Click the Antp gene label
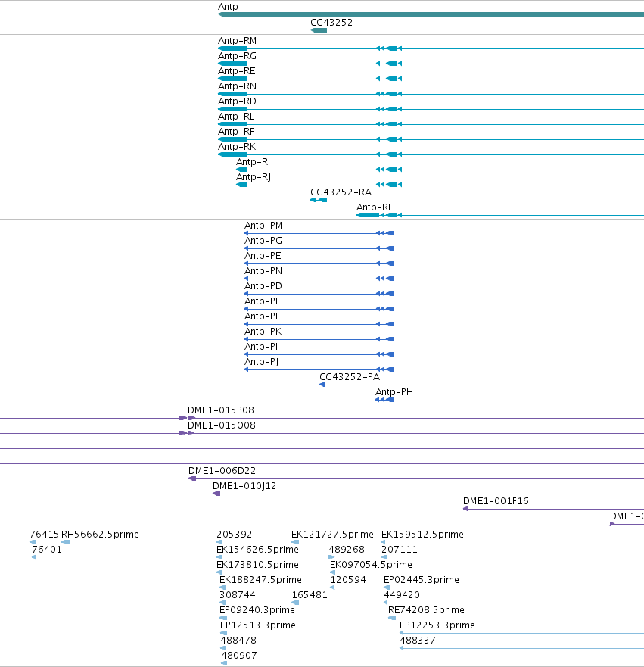 (228, 7)
